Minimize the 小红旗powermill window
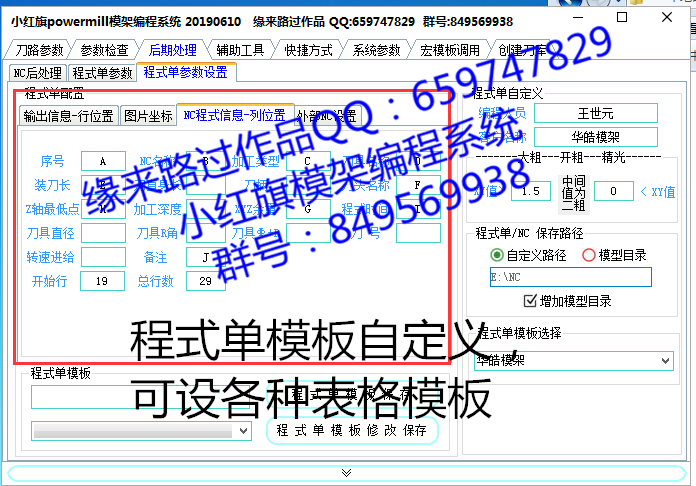The width and height of the screenshot is (696, 486). (578, 17)
